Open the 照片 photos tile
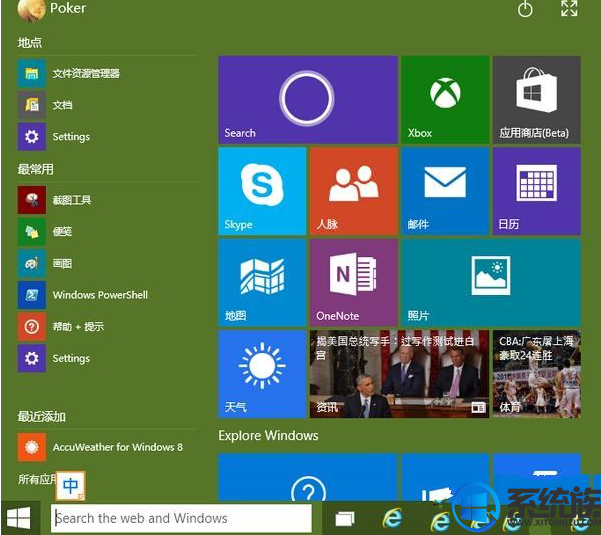This screenshot has width=601, height=535. pos(491,282)
